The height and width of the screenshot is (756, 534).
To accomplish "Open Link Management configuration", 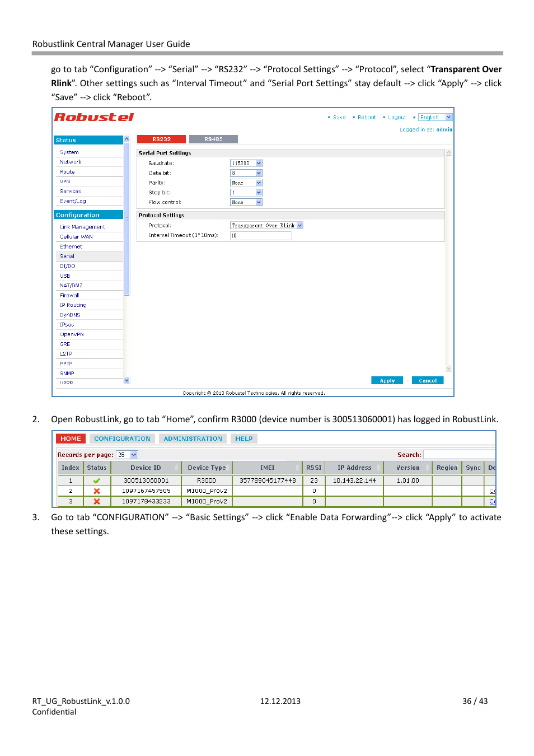I will tap(83, 227).
